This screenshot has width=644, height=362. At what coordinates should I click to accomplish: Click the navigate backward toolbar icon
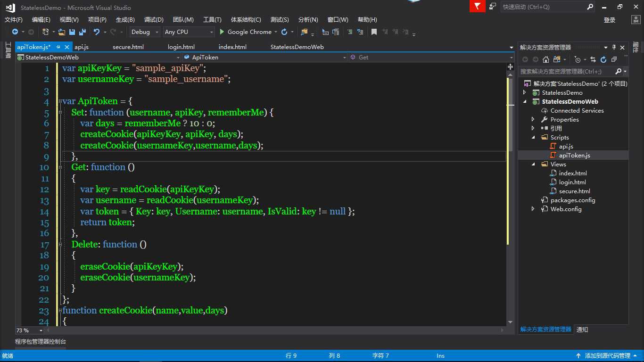coord(15,32)
